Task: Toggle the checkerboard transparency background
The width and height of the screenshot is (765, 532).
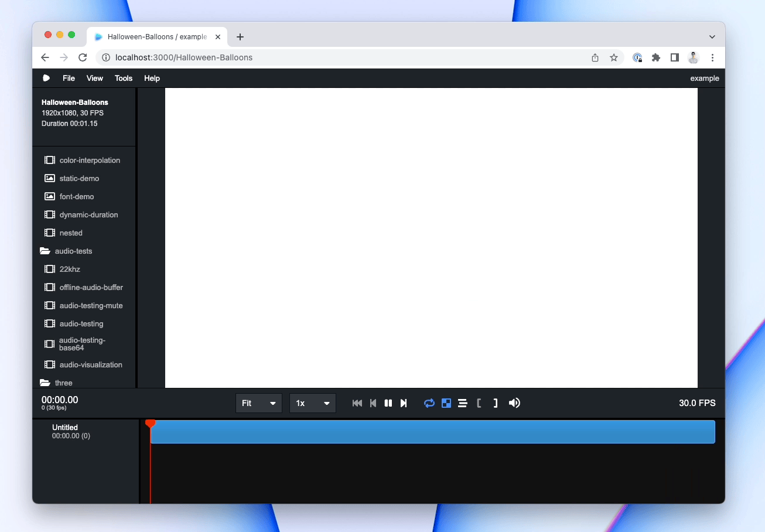Action: 446,403
